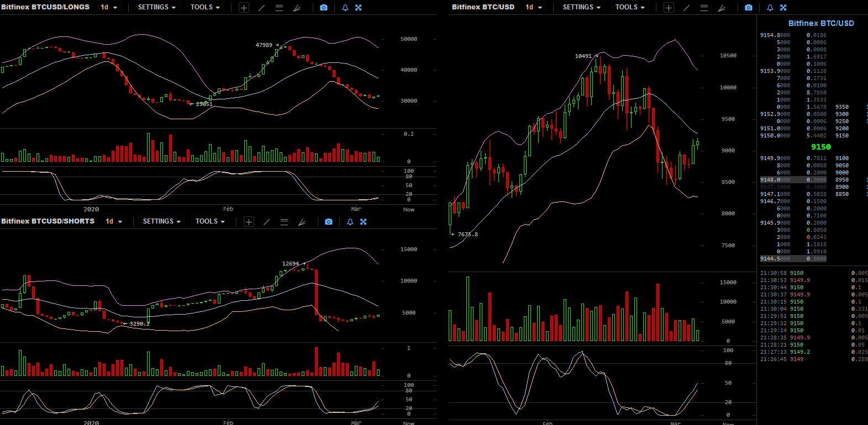Open alerts bell for BTCUSD/LONGS chart
The image size is (868, 425).
pos(345,8)
